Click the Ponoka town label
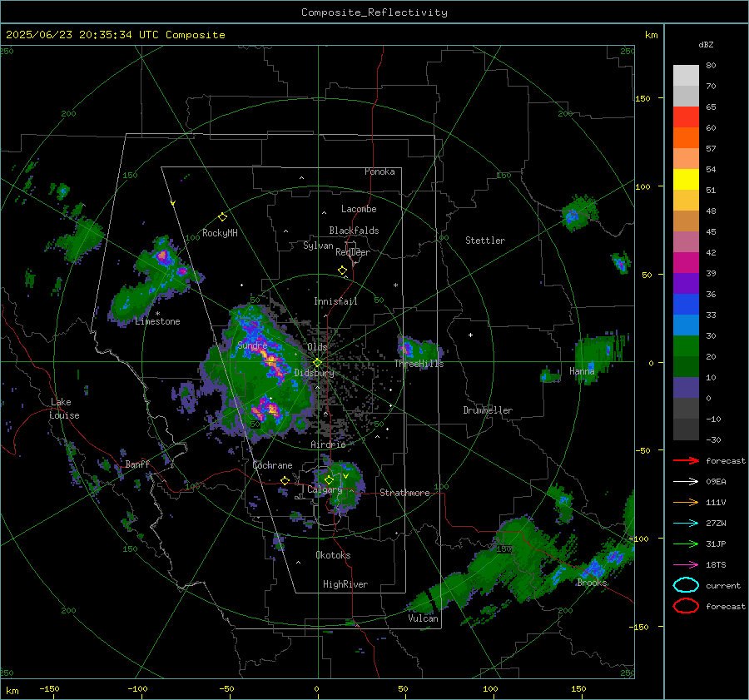This screenshot has height=700, width=749. (379, 171)
